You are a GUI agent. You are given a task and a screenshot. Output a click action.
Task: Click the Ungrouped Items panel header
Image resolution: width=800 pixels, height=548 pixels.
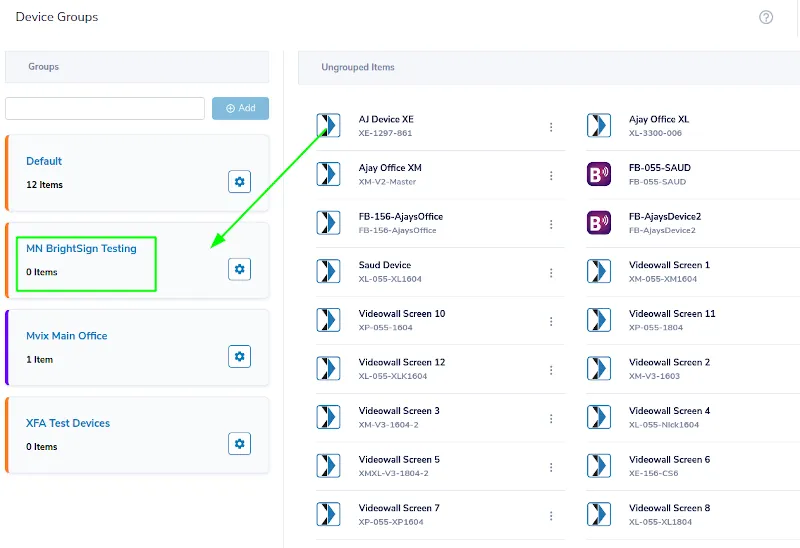[x=549, y=67]
